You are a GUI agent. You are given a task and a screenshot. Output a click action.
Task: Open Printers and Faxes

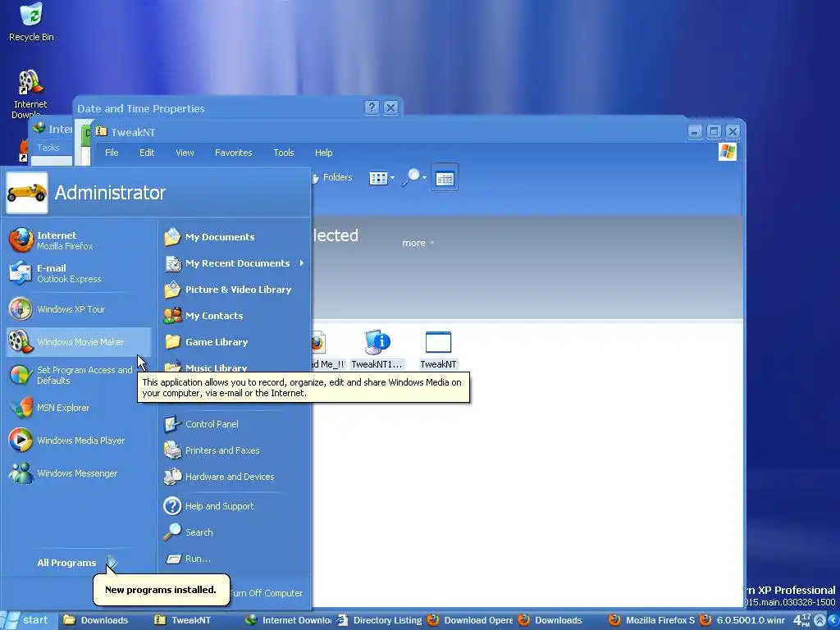[234, 450]
